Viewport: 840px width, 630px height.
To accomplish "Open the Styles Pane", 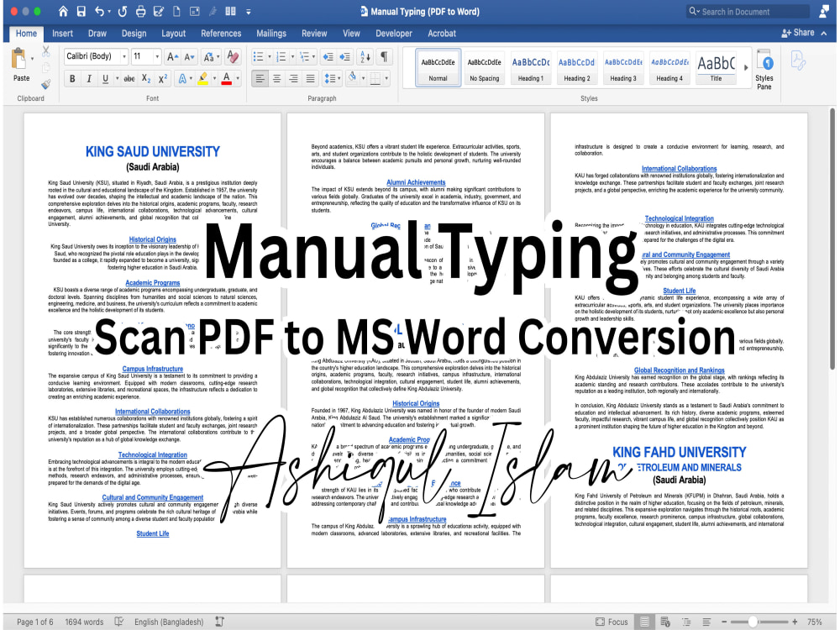I will (764, 71).
